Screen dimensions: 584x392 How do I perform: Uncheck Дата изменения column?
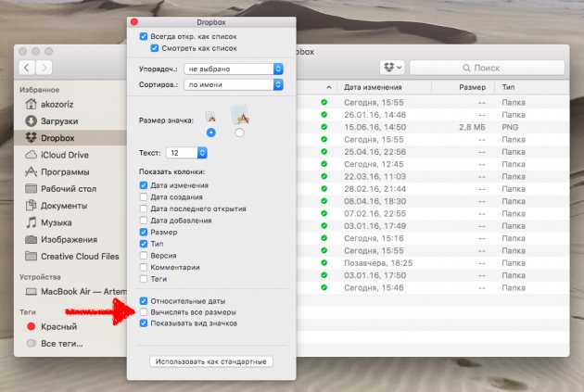point(144,185)
